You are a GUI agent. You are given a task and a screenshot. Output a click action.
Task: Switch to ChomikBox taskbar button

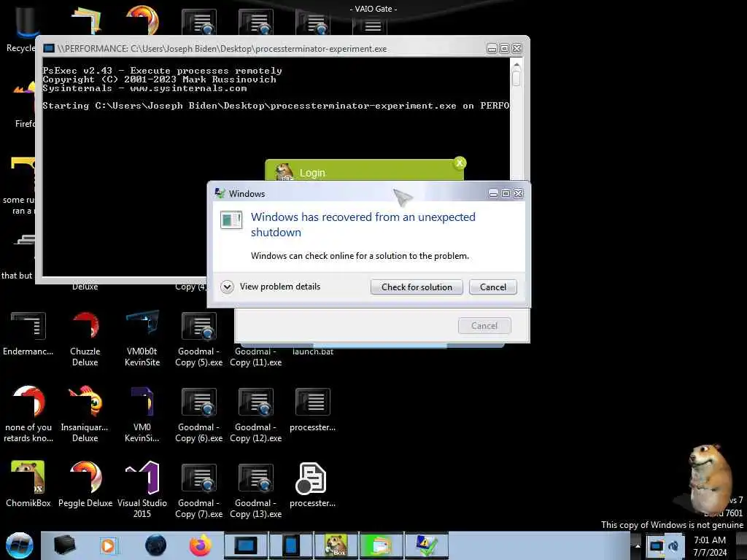tap(336, 545)
